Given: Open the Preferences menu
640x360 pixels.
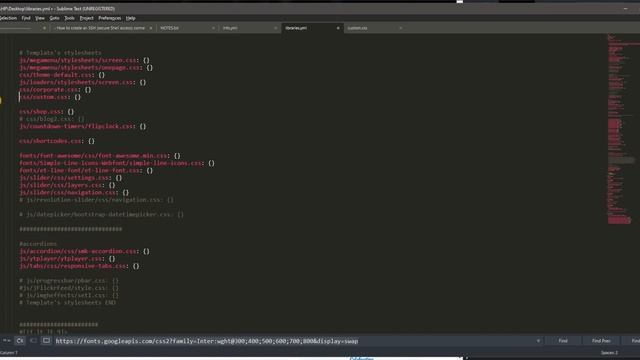Looking at the screenshot, I should point(109,18).
